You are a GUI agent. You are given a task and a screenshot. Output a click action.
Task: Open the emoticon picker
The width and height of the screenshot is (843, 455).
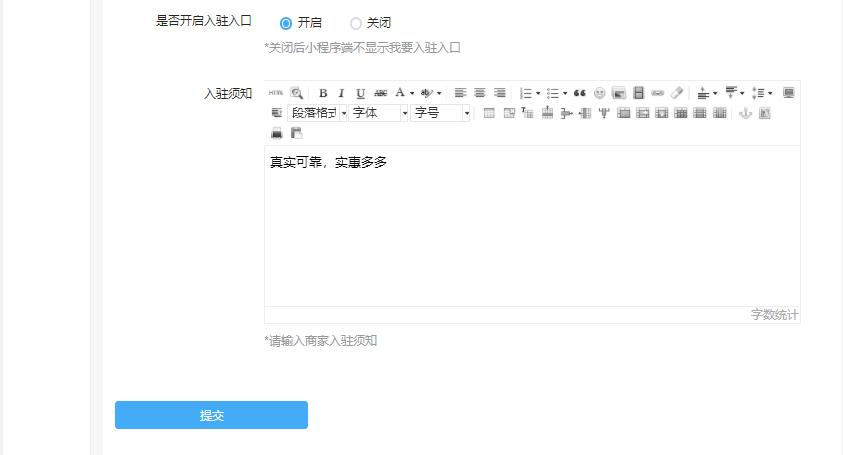[599, 93]
